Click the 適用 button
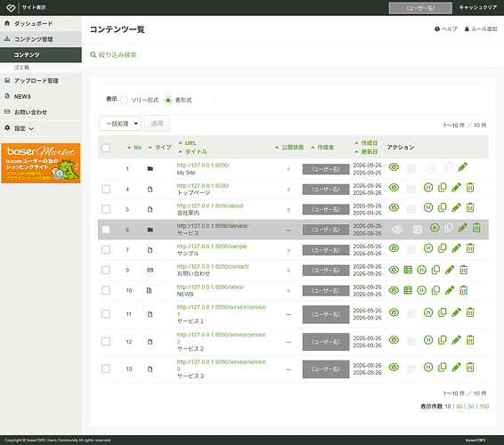Screen dimensions: 504x445 (x=157, y=124)
